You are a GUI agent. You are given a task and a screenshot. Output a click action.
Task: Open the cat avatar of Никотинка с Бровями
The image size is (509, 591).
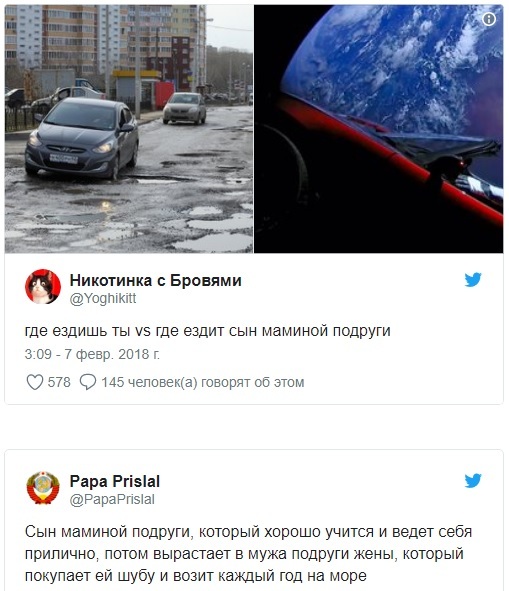coord(43,287)
